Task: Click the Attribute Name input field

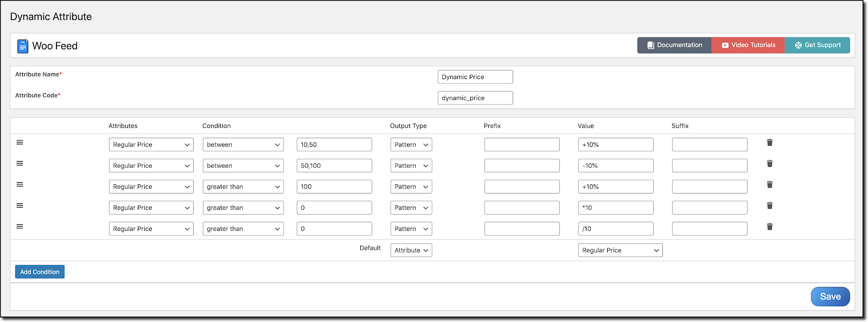Action: point(475,77)
